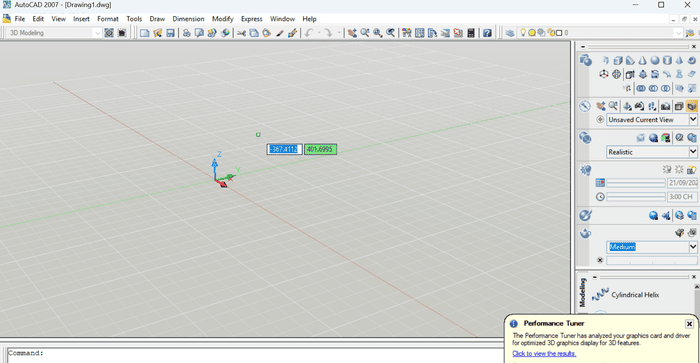Select the Cone solid tool

tap(642, 60)
